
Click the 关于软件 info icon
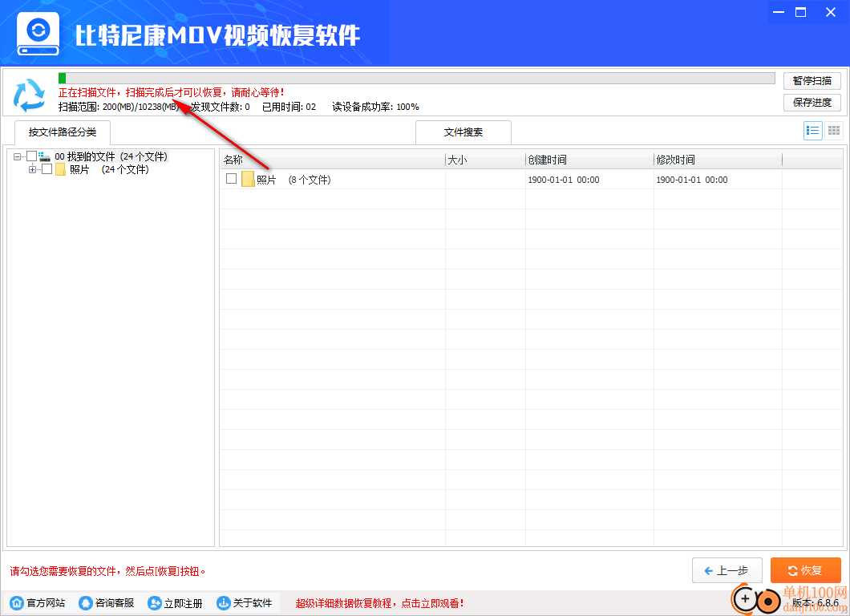[x=224, y=602]
